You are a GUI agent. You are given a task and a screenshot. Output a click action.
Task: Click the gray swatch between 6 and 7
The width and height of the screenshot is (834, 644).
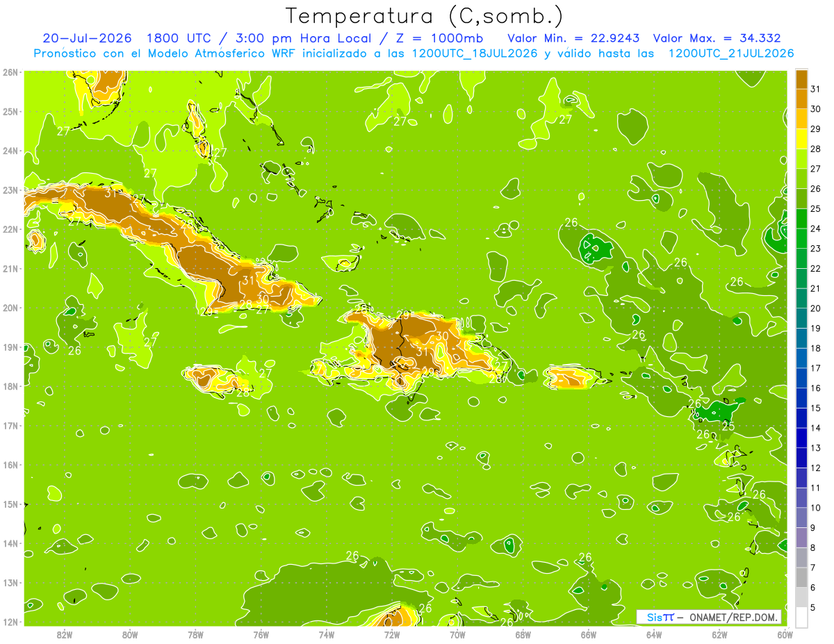801,577
